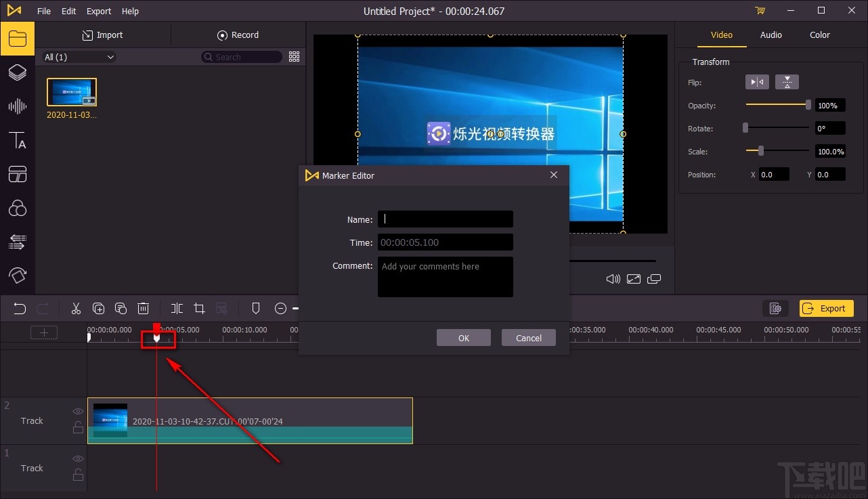The image size is (868, 499).
Task: Click the marker Time field
Action: point(446,242)
